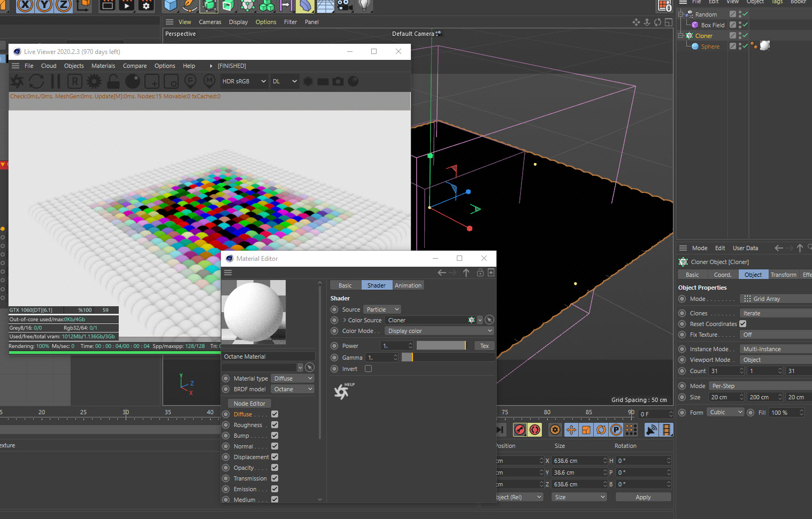This screenshot has width=812, height=519.
Task: Toggle the Reset Coordinates checkbox
Action: pos(742,324)
